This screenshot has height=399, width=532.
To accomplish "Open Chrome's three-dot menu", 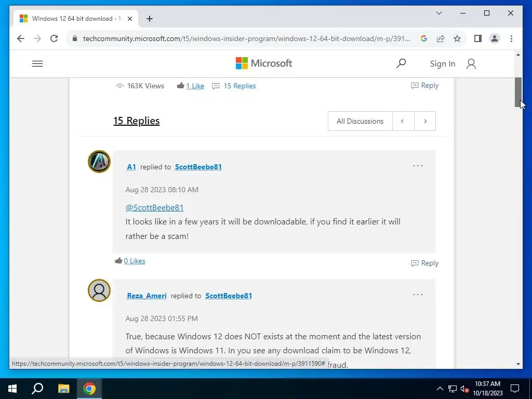I will click(511, 38).
